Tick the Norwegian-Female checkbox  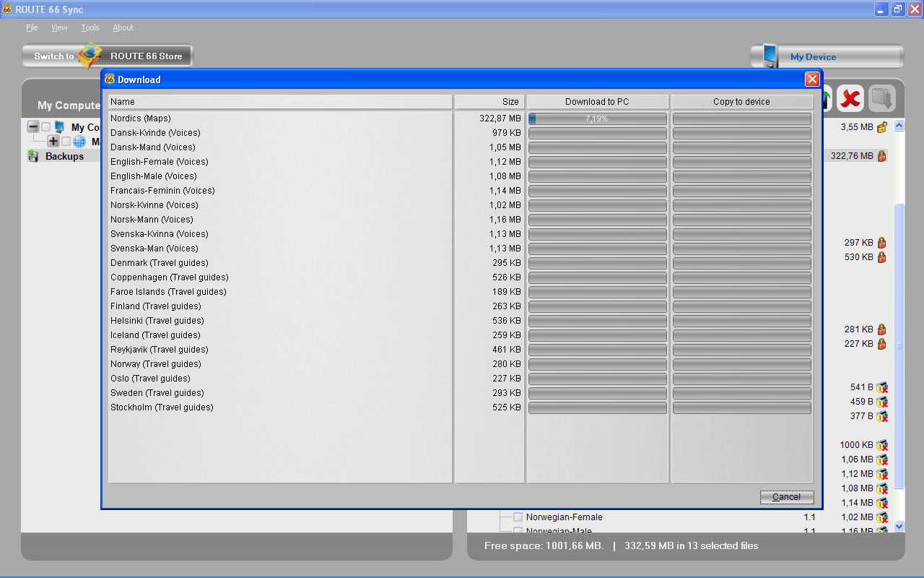[x=518, y=517]
